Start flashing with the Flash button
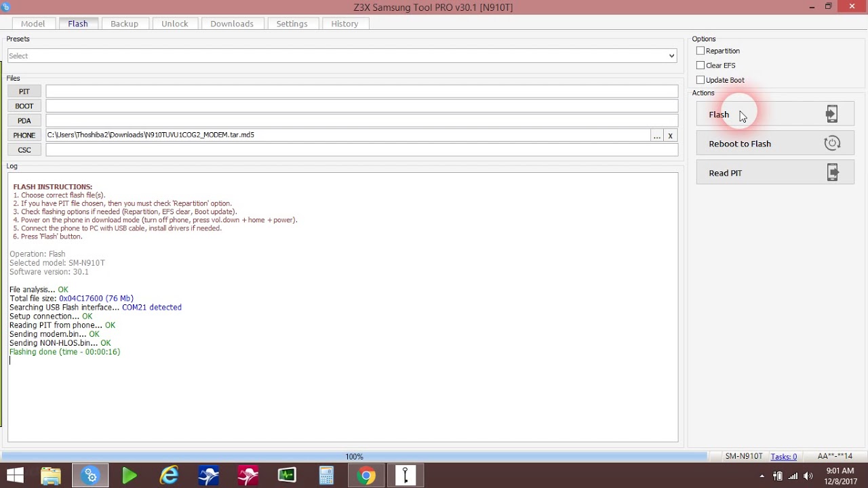868x488 pixels. coord(775,114)
